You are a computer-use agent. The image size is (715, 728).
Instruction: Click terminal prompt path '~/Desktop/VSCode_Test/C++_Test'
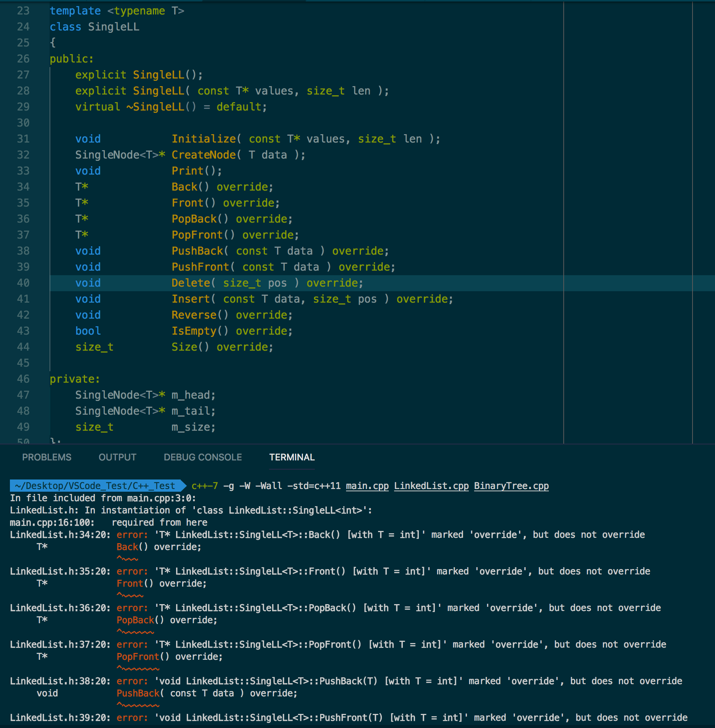95,486
